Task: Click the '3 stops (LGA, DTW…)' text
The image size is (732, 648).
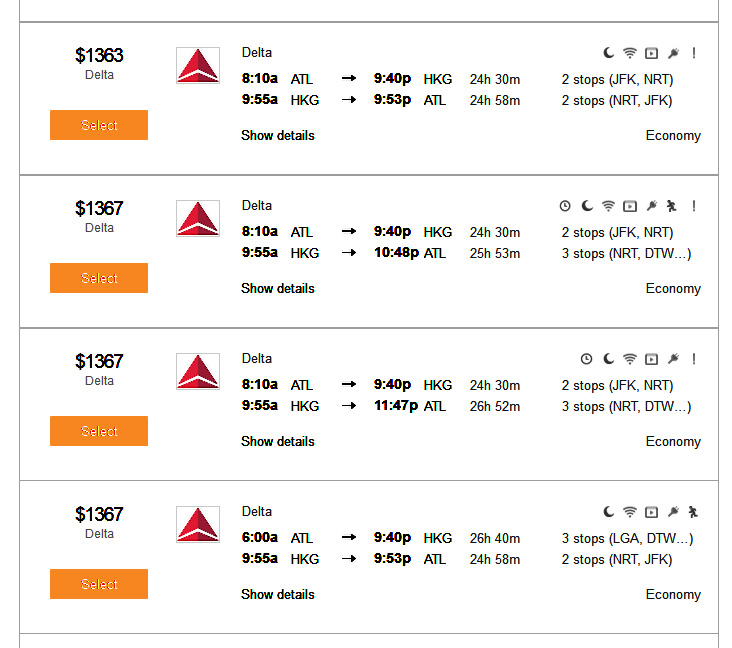Action: (627, 538)
